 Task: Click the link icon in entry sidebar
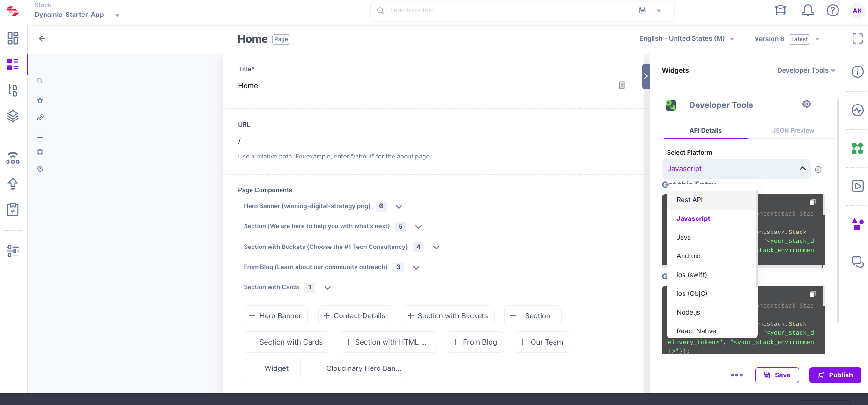40,118
